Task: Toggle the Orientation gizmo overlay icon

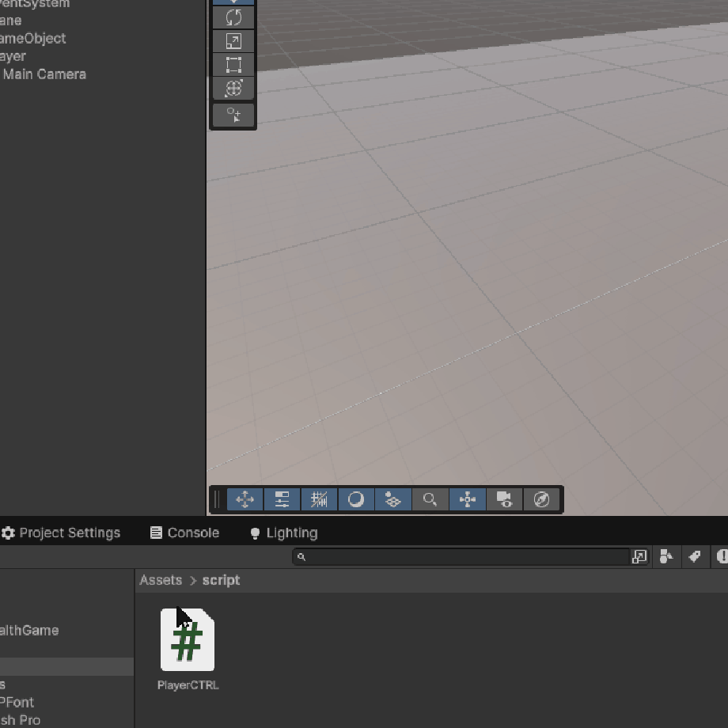Action: tap(468, 499)
